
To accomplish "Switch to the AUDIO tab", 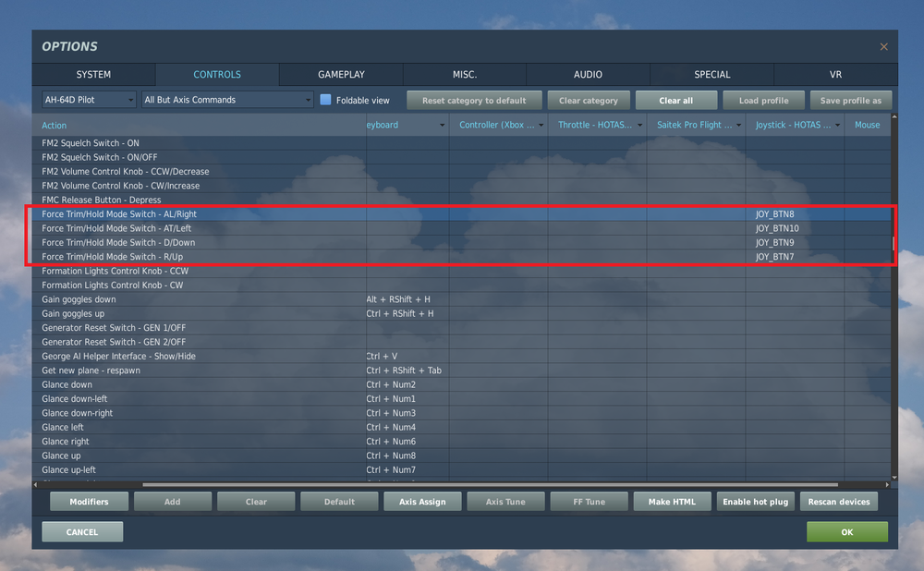I will [x=588, y=74].
